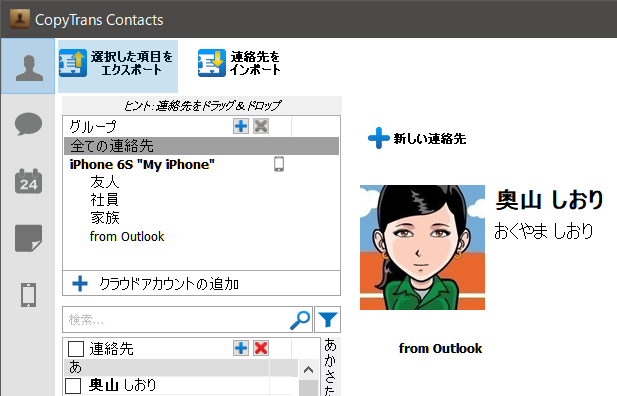Click the magnifier search icon
The image size is (617, 396).
pyautogui.click(x=300, y=320)
